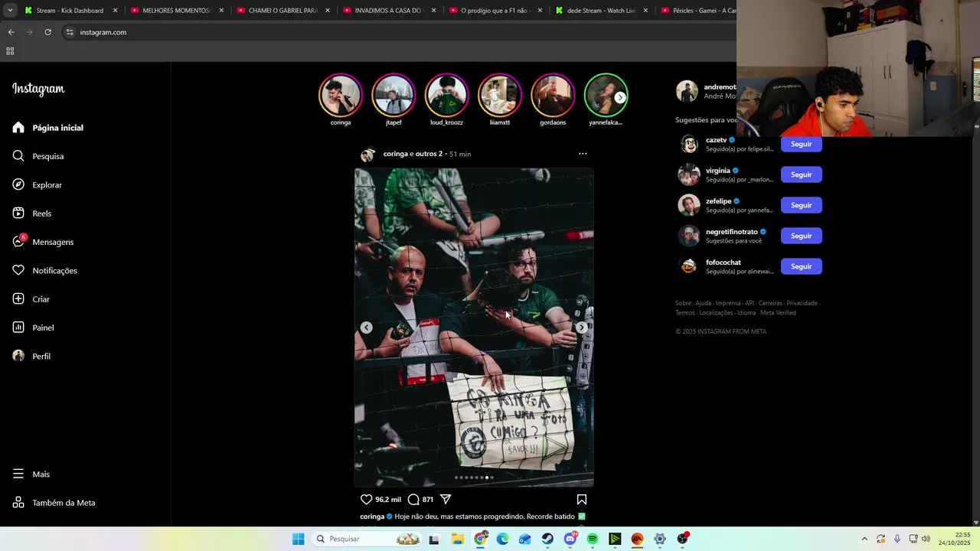Follow virginia with Seguir button
This screenshot has height=551, width=980.
802,174
